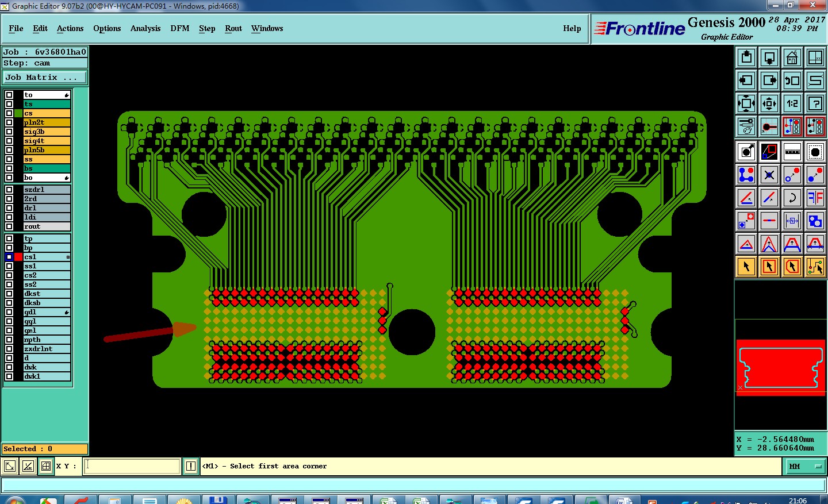Screen dimensions: 828x504
Task: Toggle display checkbox for layer cs1
Action: coord(9,257)
